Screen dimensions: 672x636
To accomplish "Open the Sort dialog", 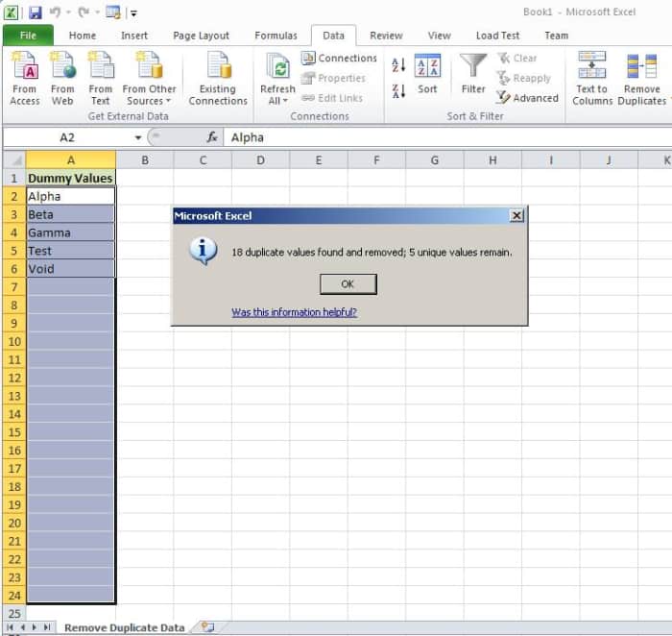I will click(427, 75).
